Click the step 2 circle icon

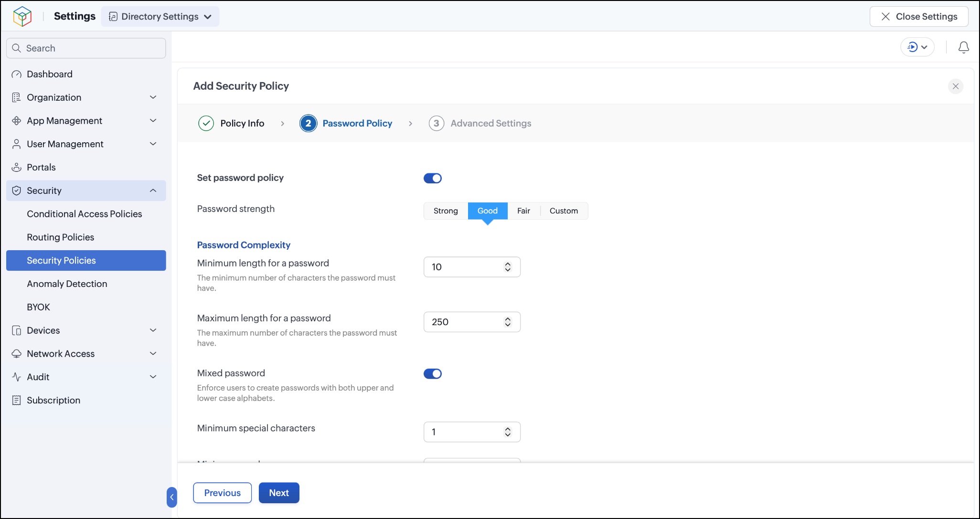point(309,123)
